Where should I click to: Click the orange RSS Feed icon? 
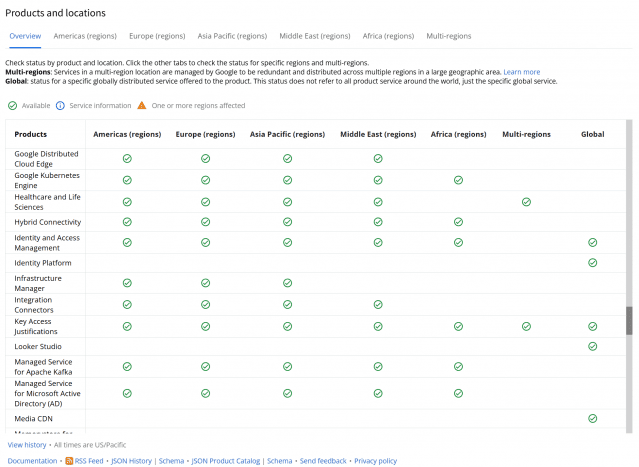(68, 461)
